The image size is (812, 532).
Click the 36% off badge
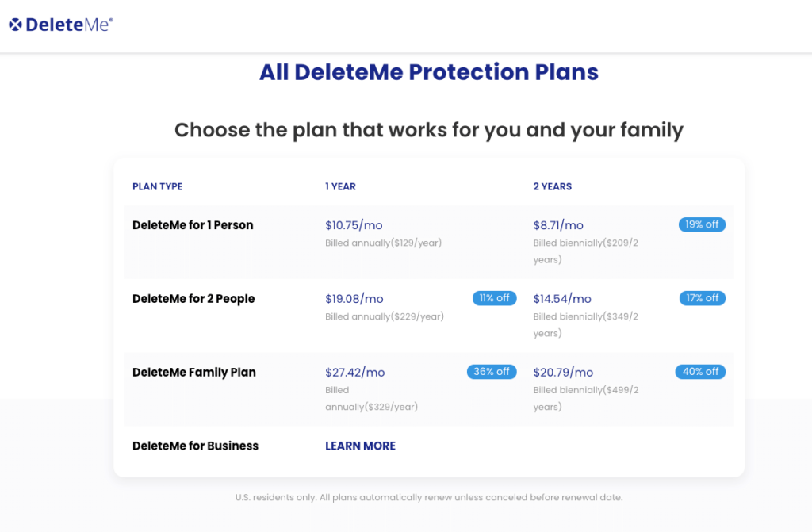coord(492,371)
